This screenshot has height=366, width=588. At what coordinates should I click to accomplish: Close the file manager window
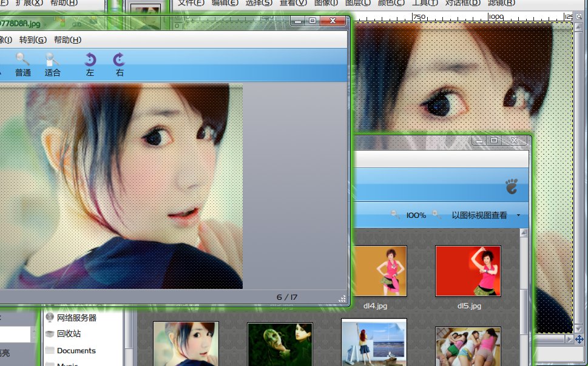(514, 141)
